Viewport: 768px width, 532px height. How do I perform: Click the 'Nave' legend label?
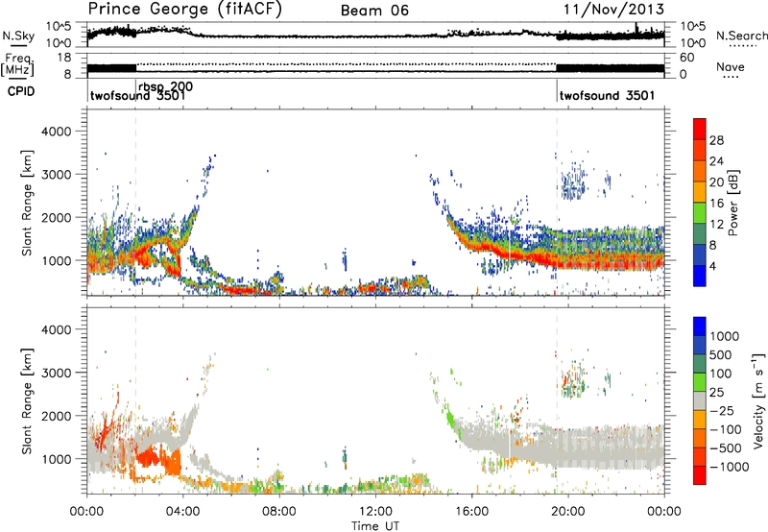[731, 67]
